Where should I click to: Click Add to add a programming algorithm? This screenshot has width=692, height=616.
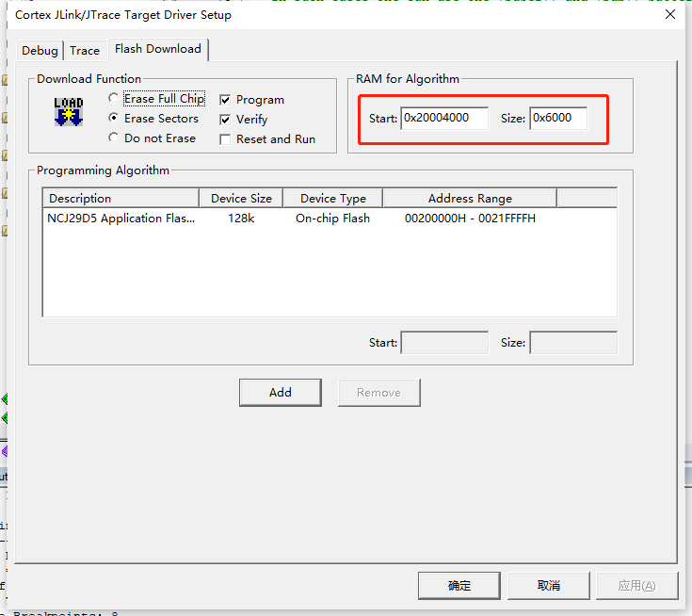click(281, 393)
